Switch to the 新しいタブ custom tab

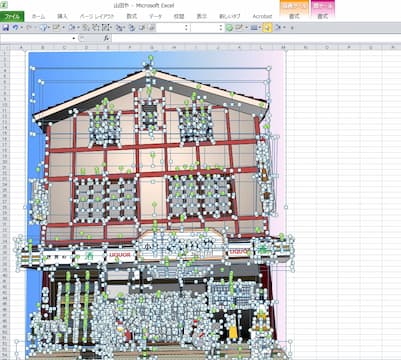[x=230, y=16]
